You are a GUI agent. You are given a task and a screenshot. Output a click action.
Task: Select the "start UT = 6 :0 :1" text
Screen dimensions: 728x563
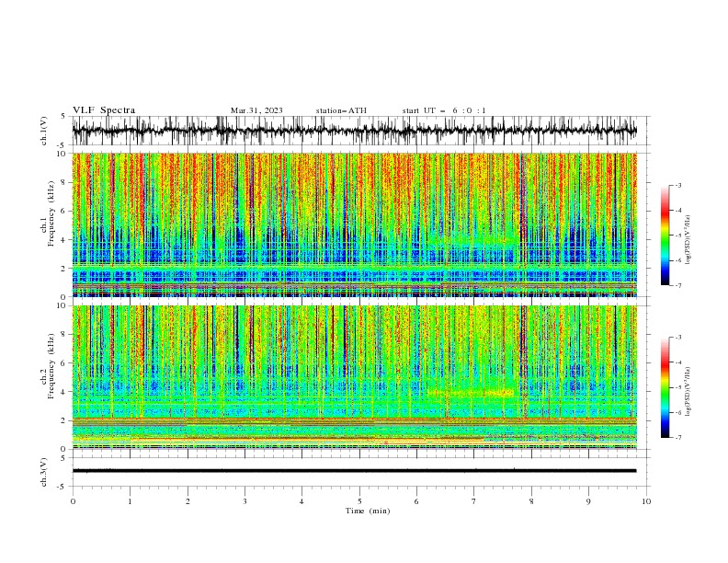[x=444, y=110]
